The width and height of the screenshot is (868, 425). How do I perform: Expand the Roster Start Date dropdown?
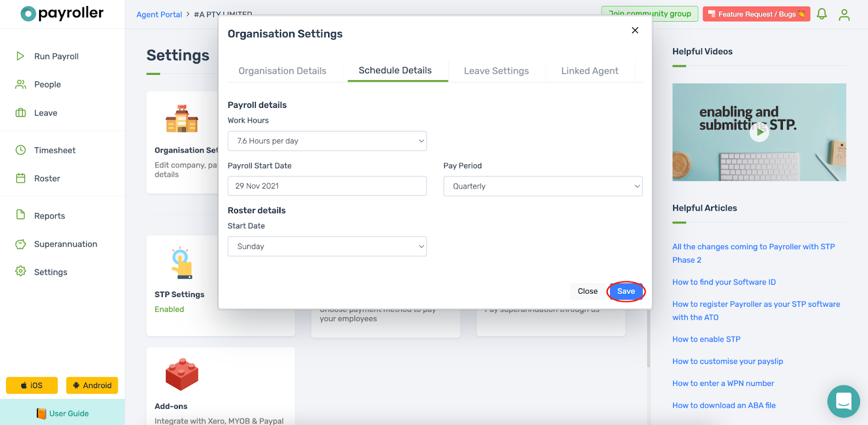(327, 246)
